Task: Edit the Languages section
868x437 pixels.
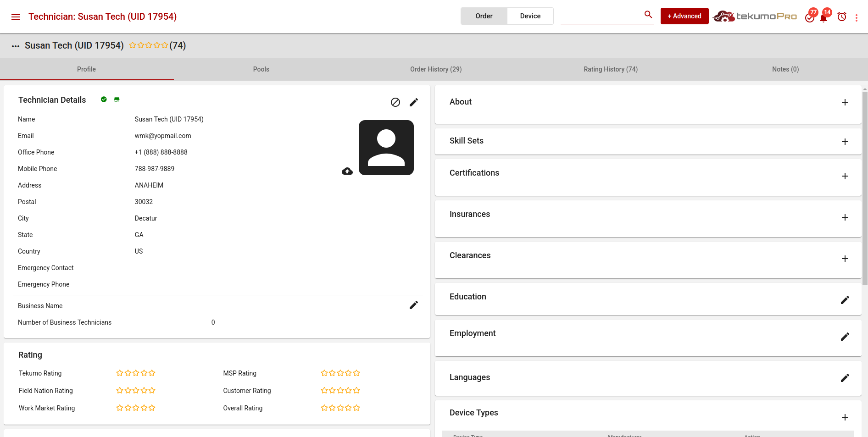Action: pos(845,378)
